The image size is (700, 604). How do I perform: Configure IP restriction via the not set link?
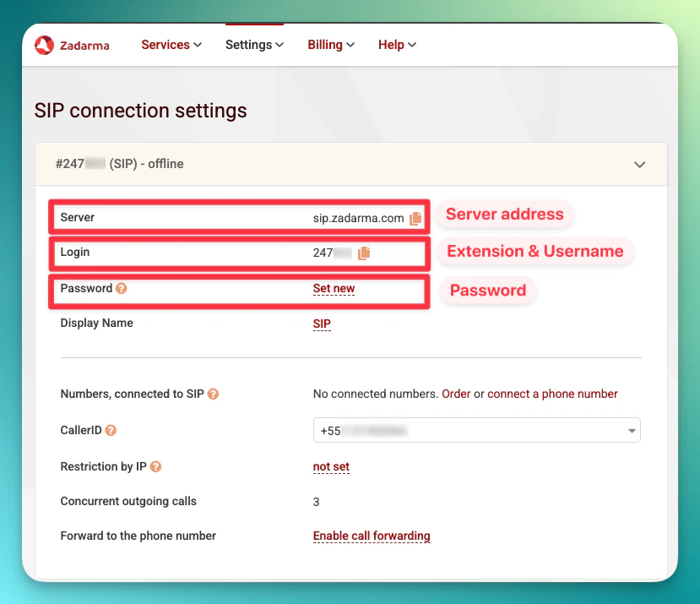click(x=330, y=466)
